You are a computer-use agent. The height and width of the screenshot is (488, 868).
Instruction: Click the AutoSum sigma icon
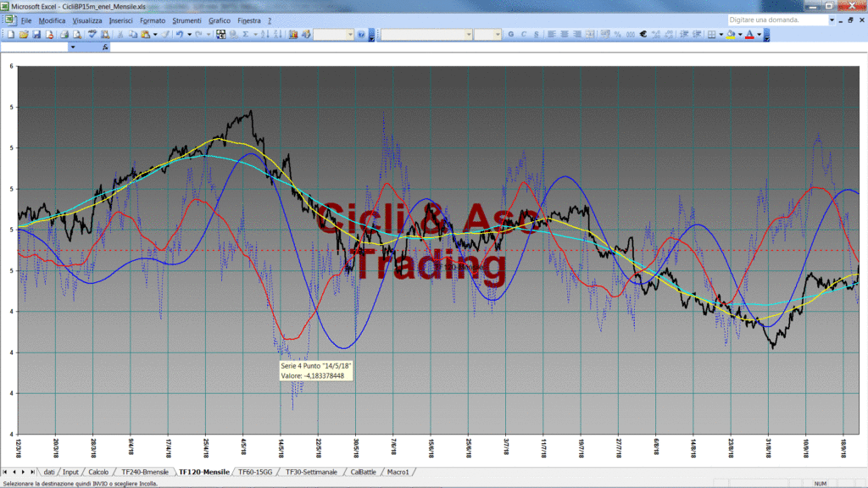pos(246,34)
